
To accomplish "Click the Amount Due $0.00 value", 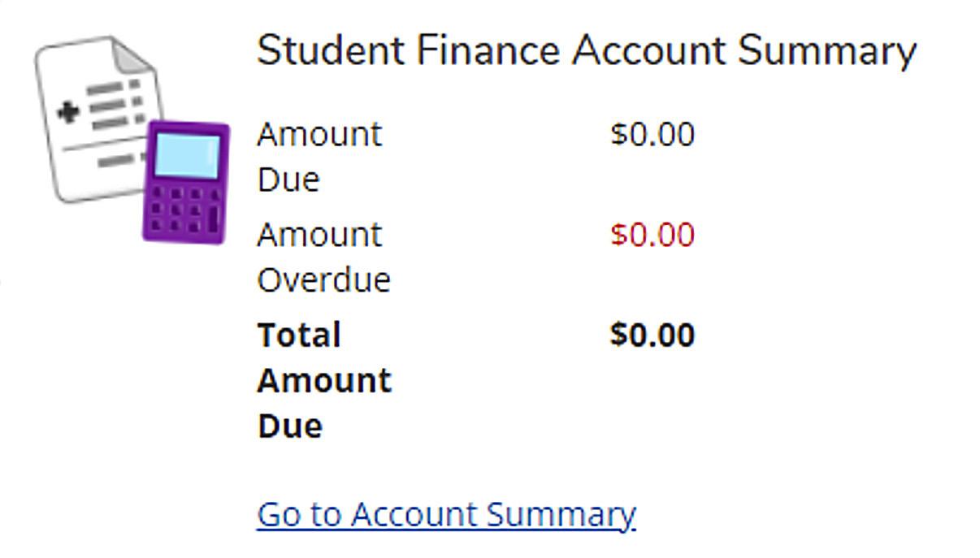I will pos(653,135).
